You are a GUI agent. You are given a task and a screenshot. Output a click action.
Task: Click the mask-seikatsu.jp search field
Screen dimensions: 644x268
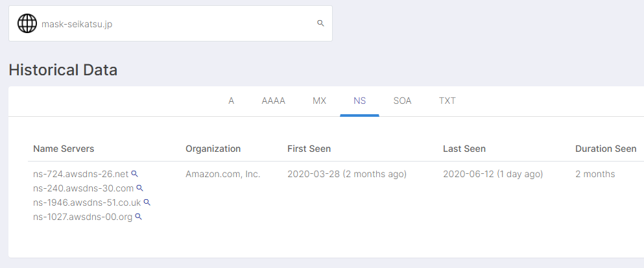pyautogui.click(x=175, y=24)
